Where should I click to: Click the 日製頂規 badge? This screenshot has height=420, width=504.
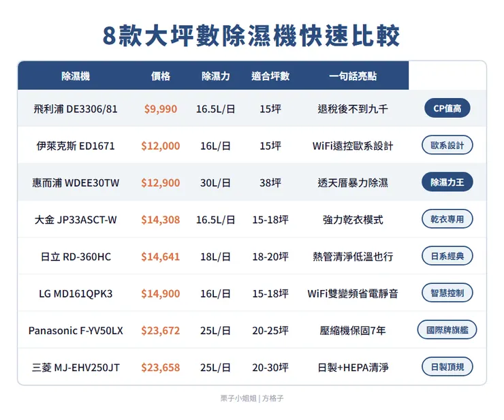(447, 367)
